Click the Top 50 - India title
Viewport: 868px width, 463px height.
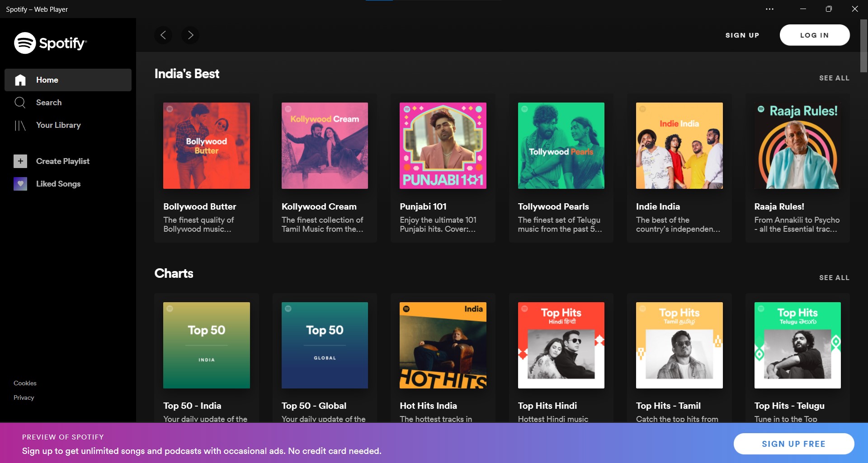[192, 406]
